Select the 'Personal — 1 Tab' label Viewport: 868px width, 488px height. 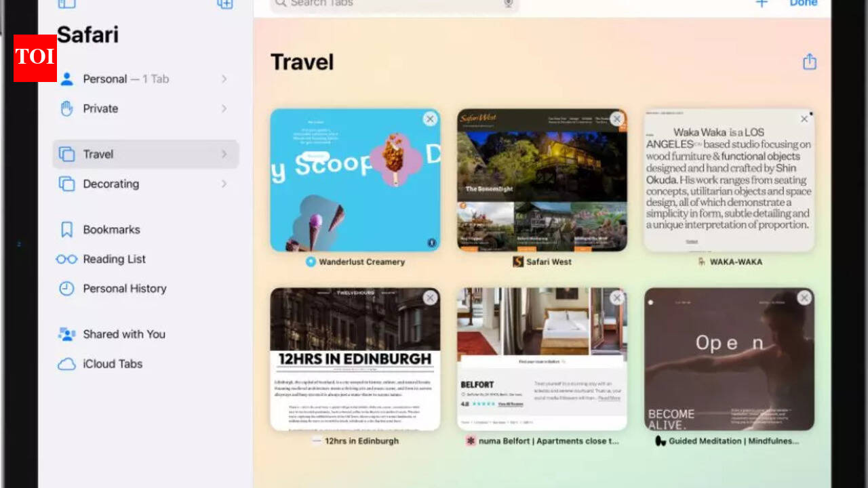tap(126, 79)
